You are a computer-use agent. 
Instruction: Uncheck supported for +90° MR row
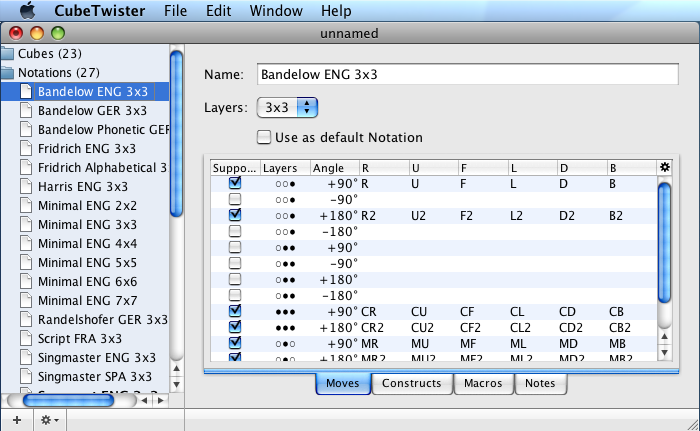tap(235, 343)
